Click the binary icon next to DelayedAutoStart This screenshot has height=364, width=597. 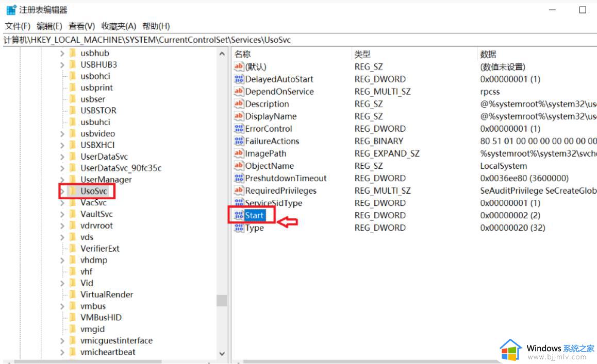239,79
